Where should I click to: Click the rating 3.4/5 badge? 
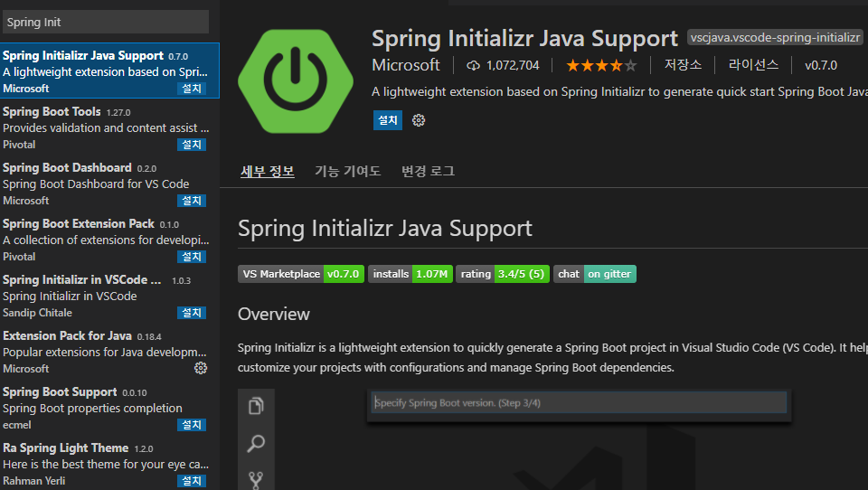503,274
